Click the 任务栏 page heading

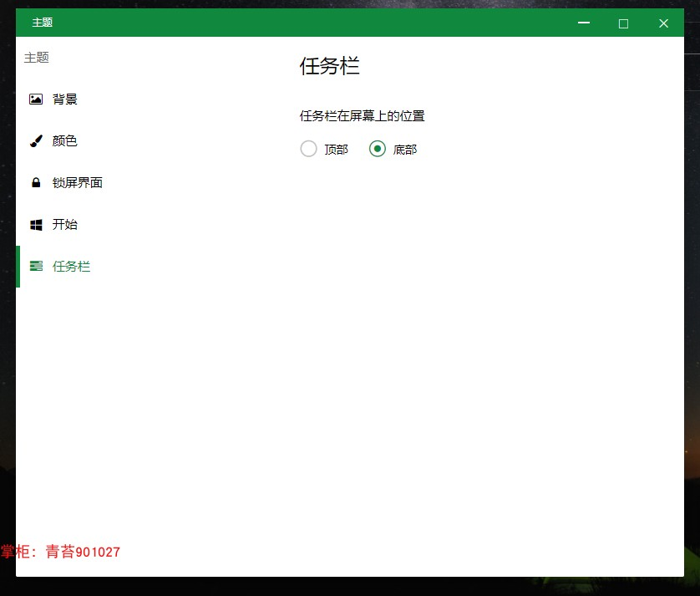[329, 66]
